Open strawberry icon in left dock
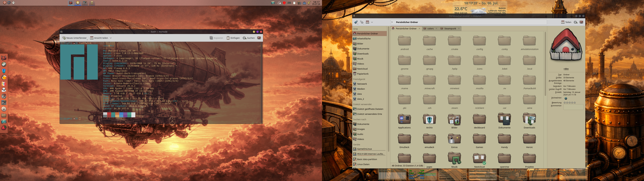The image size is (644, 181). click(4, 128)
